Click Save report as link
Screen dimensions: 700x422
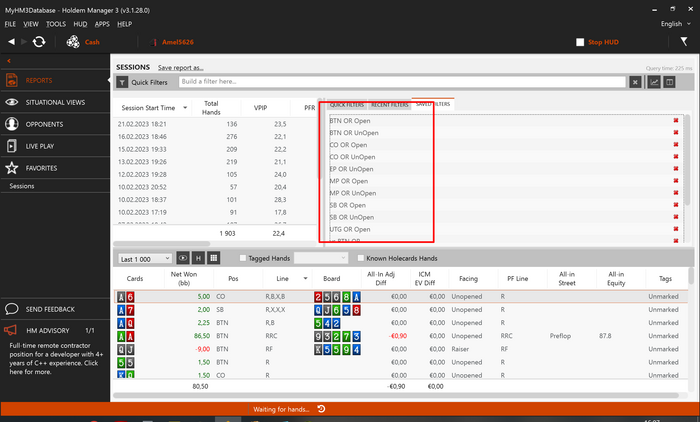click(180, 67)
